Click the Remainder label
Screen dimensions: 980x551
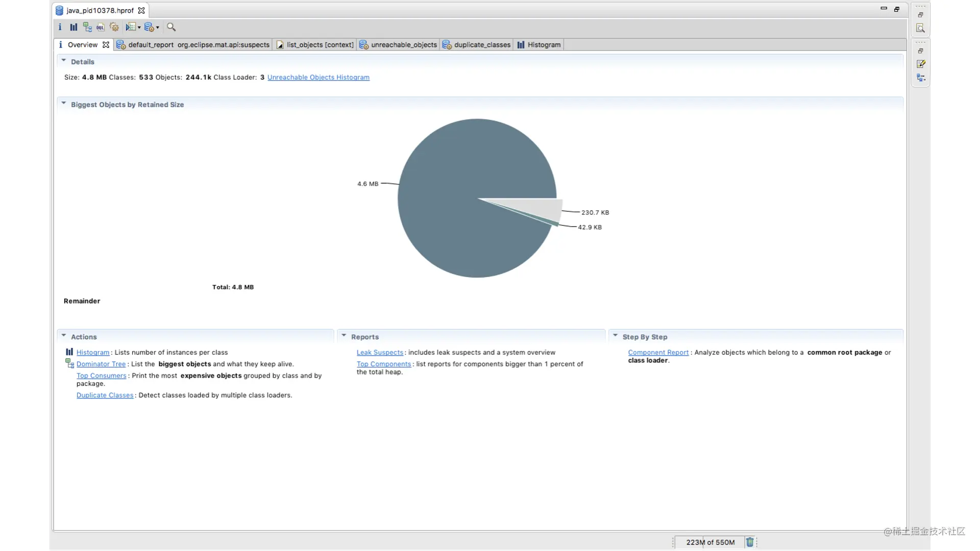point(82,301)
